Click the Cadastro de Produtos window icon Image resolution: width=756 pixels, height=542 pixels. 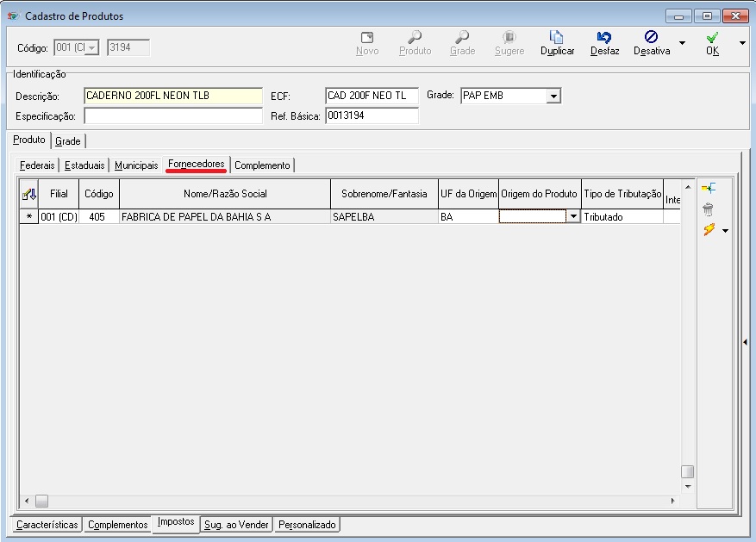pos(13,16)
